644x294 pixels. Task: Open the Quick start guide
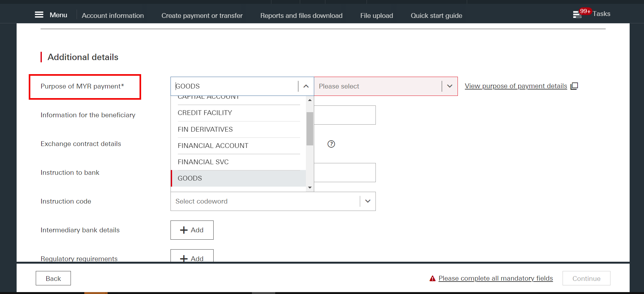(x=436, y=15)
